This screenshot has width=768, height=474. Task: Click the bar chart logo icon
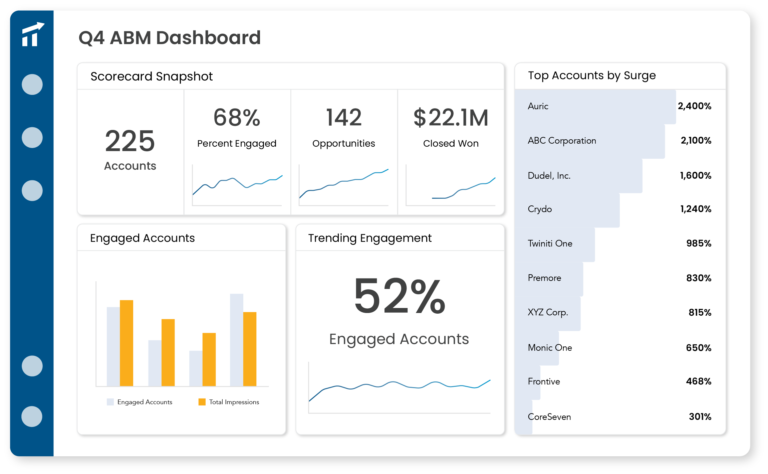[x=33, y=34]
